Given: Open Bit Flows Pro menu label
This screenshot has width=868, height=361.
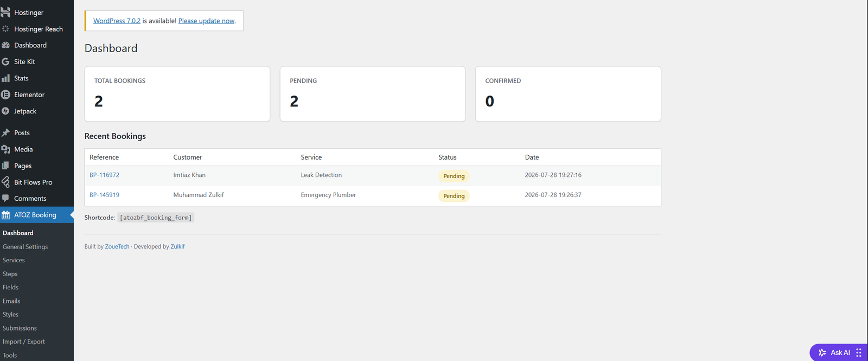Looking at the screenshot, I should click(33, 182).
